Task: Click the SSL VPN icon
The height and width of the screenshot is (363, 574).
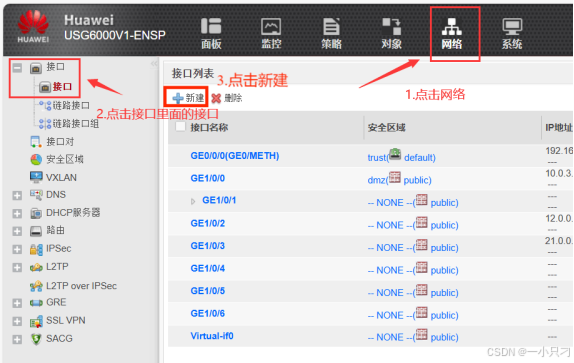Action: coord(36,321)
